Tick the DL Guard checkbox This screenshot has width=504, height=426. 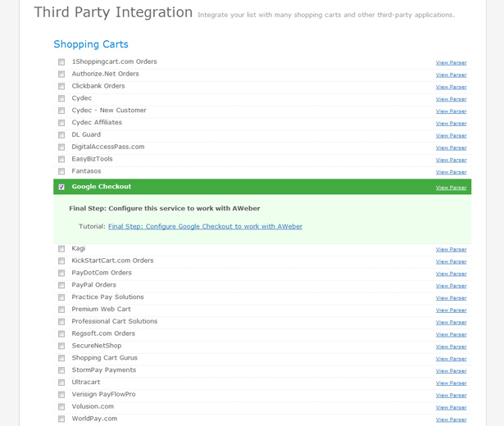coord(61,135)
